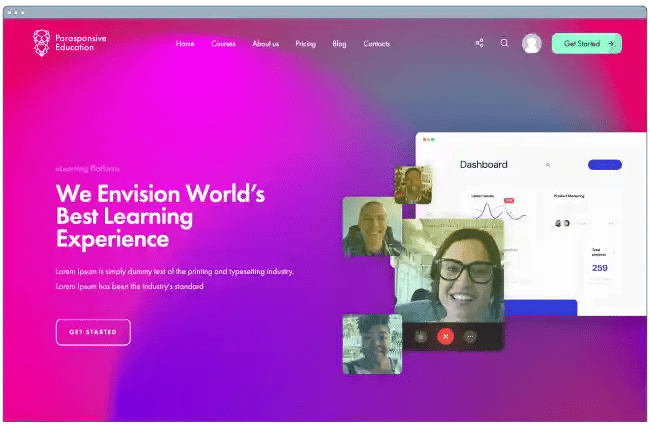Click the Parasponsive Education logo
This screenshot has width=650, height=426.
(x=68, y=42)
